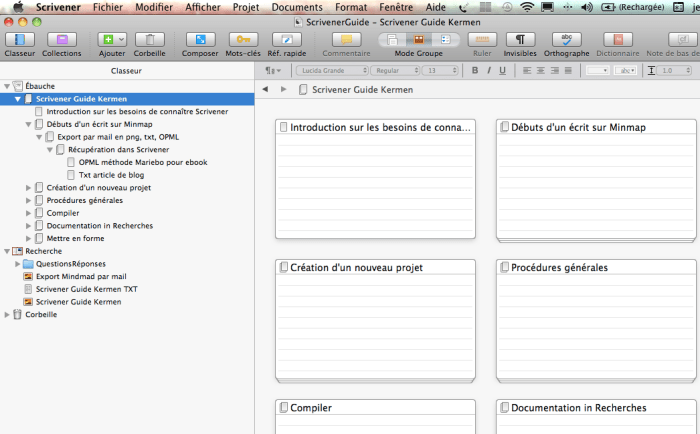The image size is (700, 434).
Task: Open the font size 13 dropdown
Action: (441, 71)
